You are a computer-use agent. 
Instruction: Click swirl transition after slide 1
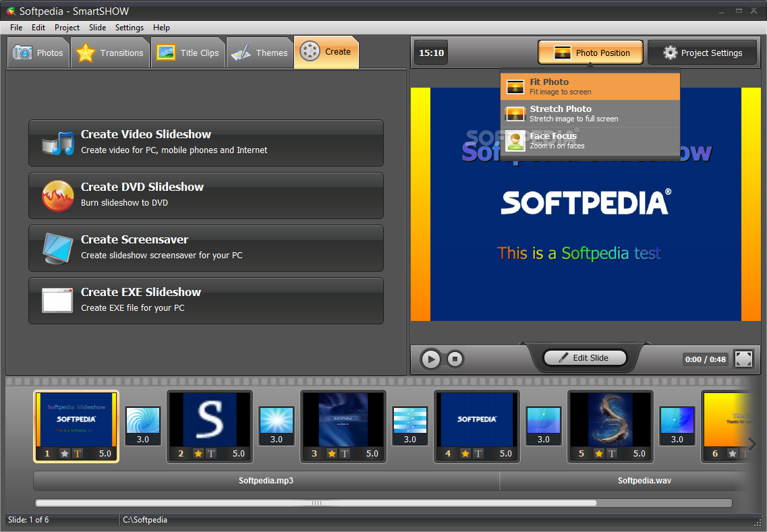[x=143, y=421]
